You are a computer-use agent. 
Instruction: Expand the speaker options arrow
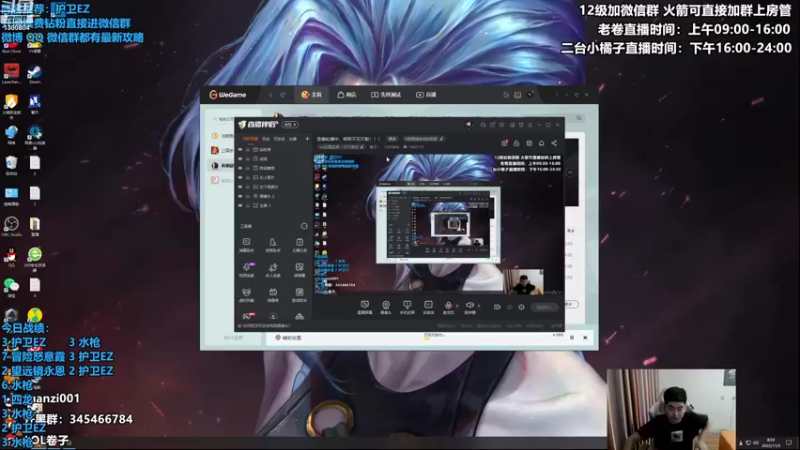(479, 306)
